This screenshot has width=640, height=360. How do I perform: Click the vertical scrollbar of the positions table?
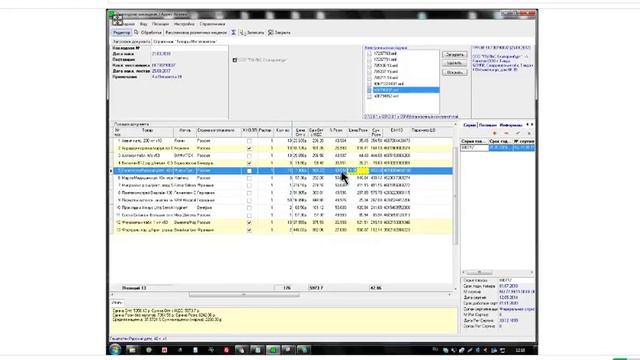point(456,195)
